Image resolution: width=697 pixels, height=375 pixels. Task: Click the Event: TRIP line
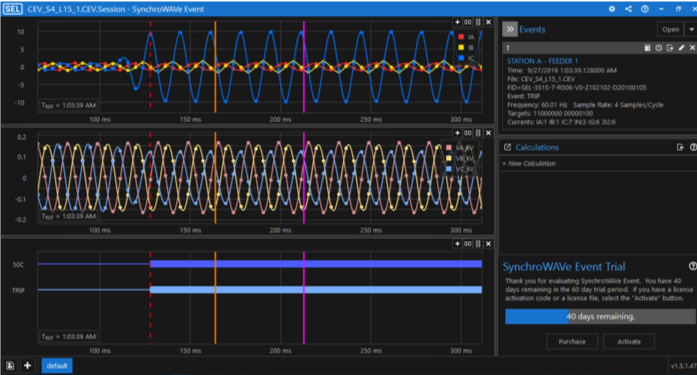pyautogui.click(x=523, y=96)
